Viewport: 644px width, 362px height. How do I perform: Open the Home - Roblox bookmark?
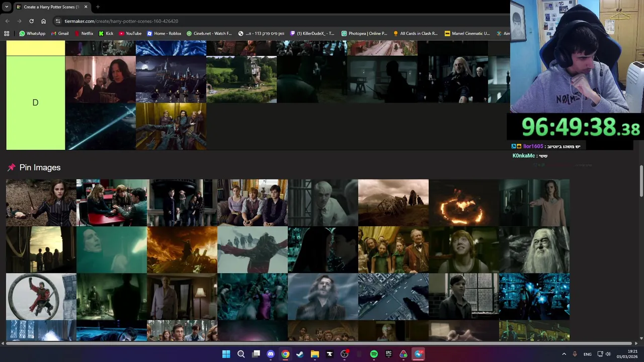click(x=164, y=34)
